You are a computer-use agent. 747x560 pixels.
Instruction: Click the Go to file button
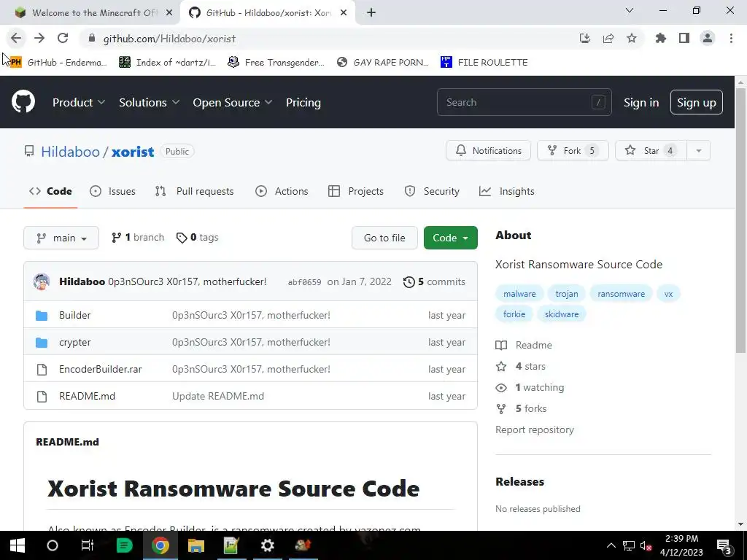384,238
